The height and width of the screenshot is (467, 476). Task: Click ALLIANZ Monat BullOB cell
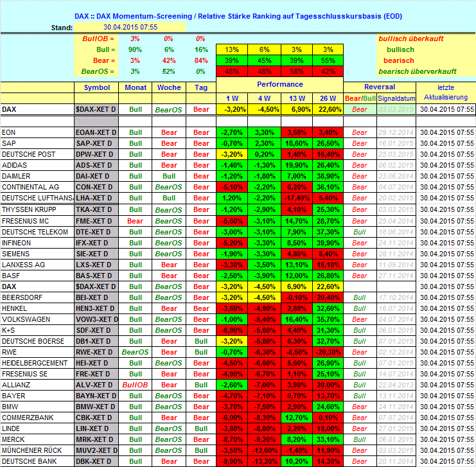click(136, 385)
